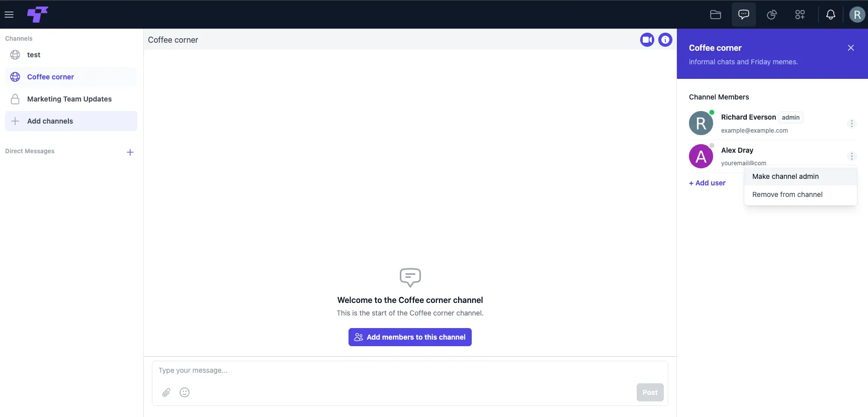This screenshot has width=868, height=417.
Task: Open the reports pie chart icon
Action: coord(772,15)
